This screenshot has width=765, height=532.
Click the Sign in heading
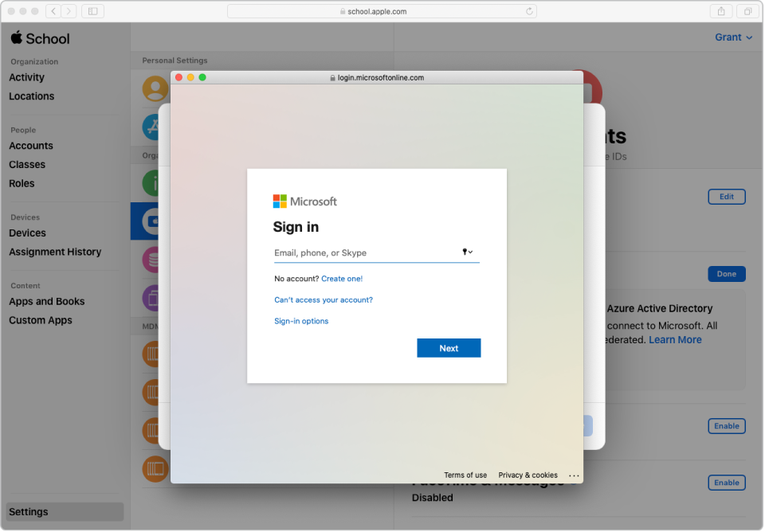(x=296, y=227)
